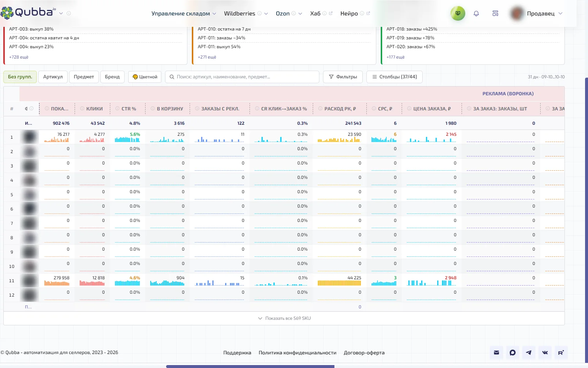588x368 pixels.
Task: Open the email contact icon in footer
Action: [496, 353]
